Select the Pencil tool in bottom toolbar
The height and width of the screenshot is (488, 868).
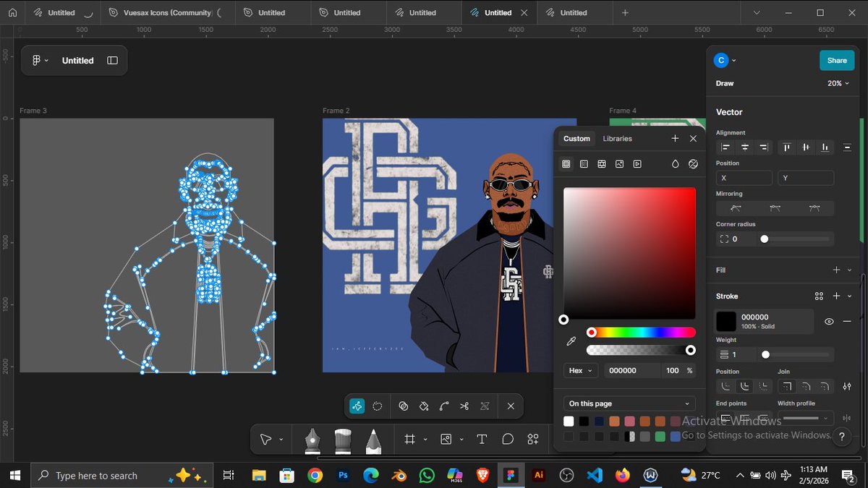coord(373,440)
